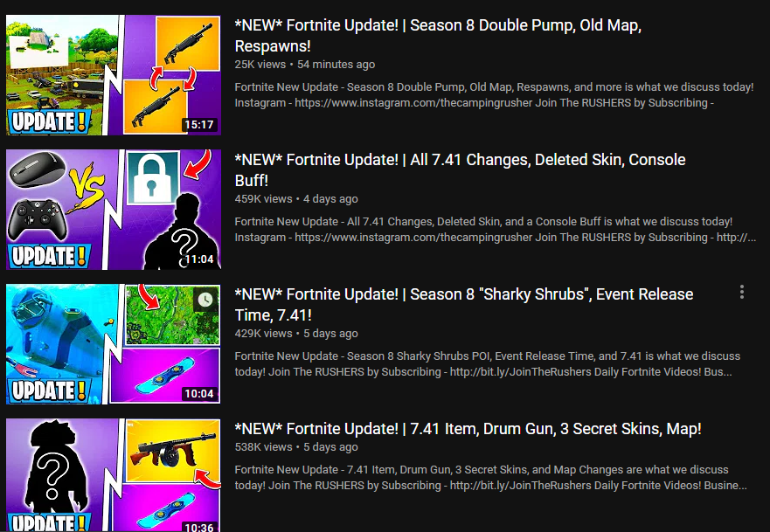Click the 538K views, 5 days ago line
Viewport: 770px width, 532px height.
(x=296, y=447)
